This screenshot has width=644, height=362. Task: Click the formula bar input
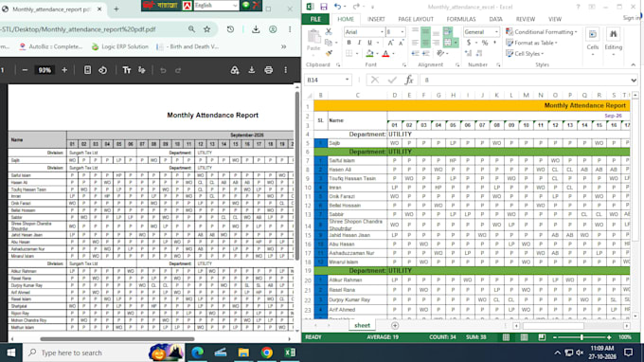[x=524, y=81]
